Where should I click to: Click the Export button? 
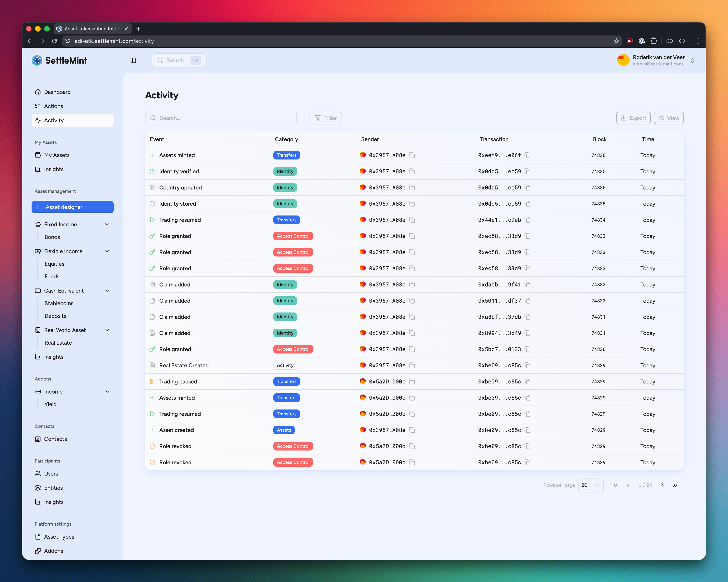point(633,118)
